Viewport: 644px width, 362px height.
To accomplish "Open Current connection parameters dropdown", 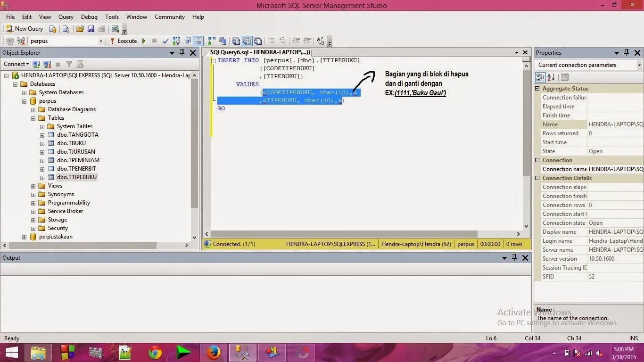I will pyautogui.click(x=639, y=65).
